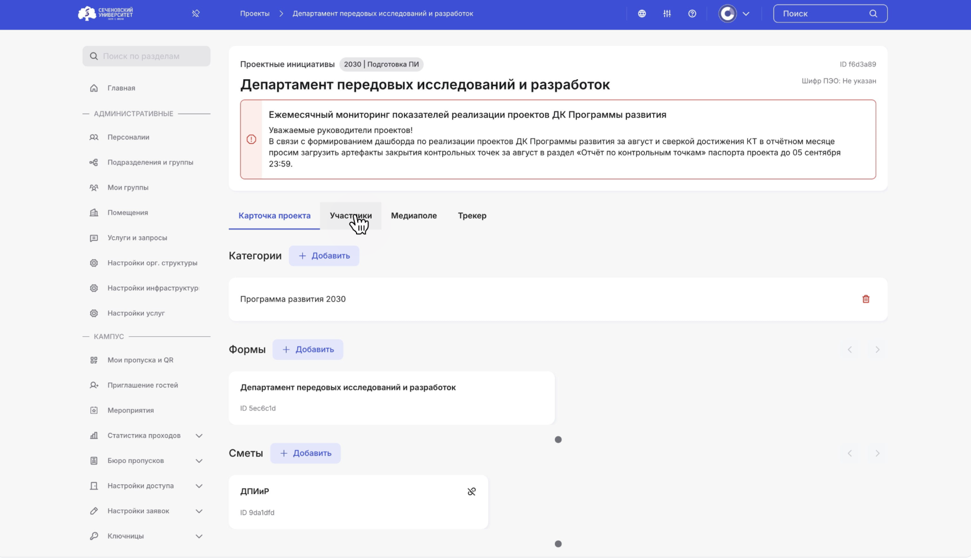Open the globe language icon in the top bar
971x560 pixels.
(x=642, y=13)
